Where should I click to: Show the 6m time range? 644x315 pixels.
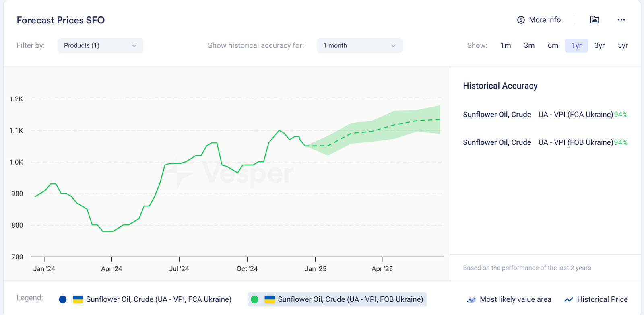553,45
